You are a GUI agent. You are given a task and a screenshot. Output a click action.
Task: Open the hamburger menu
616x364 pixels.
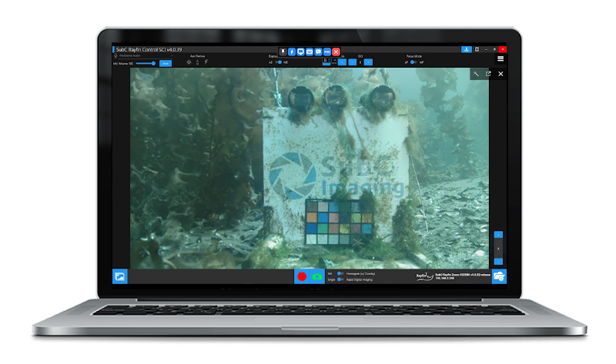coord(500,58)
